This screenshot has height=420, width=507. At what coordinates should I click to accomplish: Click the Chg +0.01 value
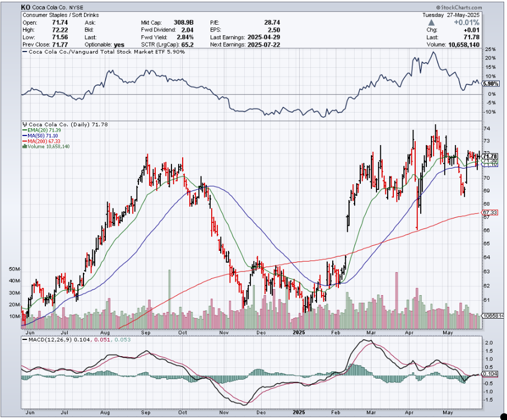(472, 30)
